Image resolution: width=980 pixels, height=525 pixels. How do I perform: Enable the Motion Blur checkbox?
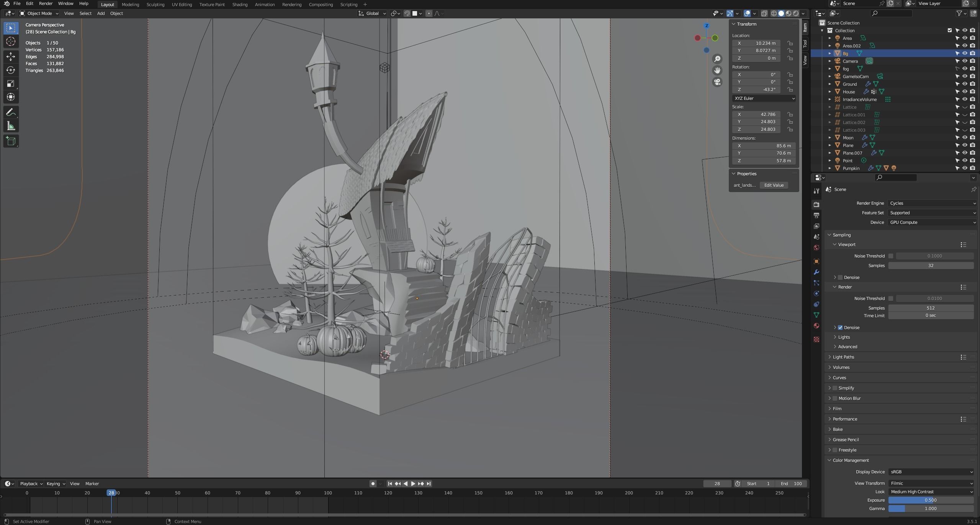[x=835, y=398]
